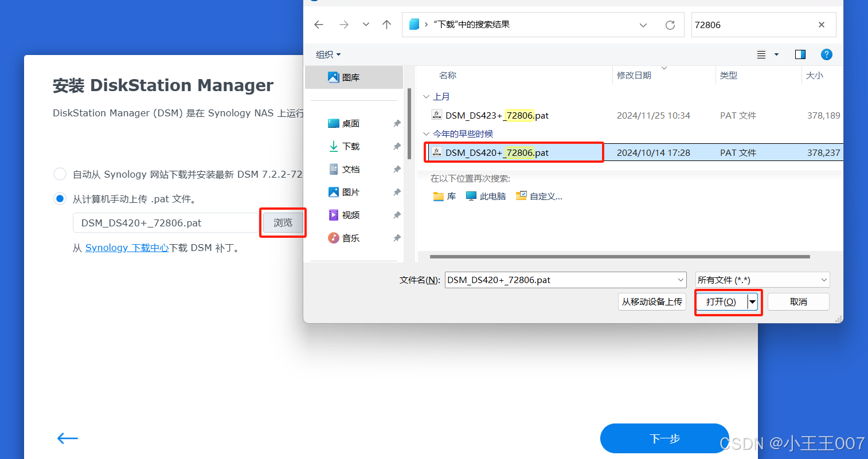Click the 浏览 browse button
The width and height of the screenshot is (868, 459).
coord(283,223)
